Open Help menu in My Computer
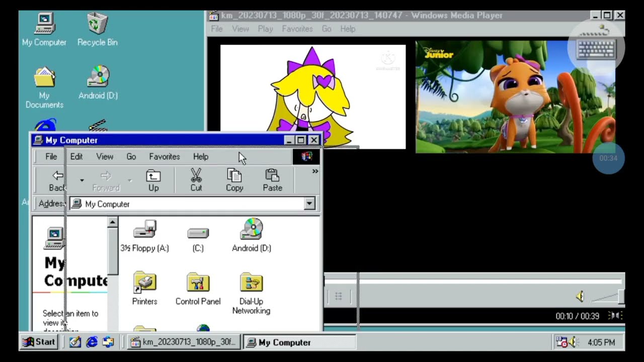The width and height of the screenshot is (644, 362). [201, 156]
